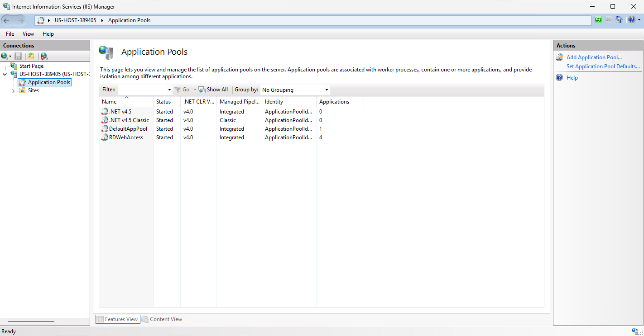Click the Start Page server icon
The height and width of the screenshot is (336, 644).
(x=14, y=66)
